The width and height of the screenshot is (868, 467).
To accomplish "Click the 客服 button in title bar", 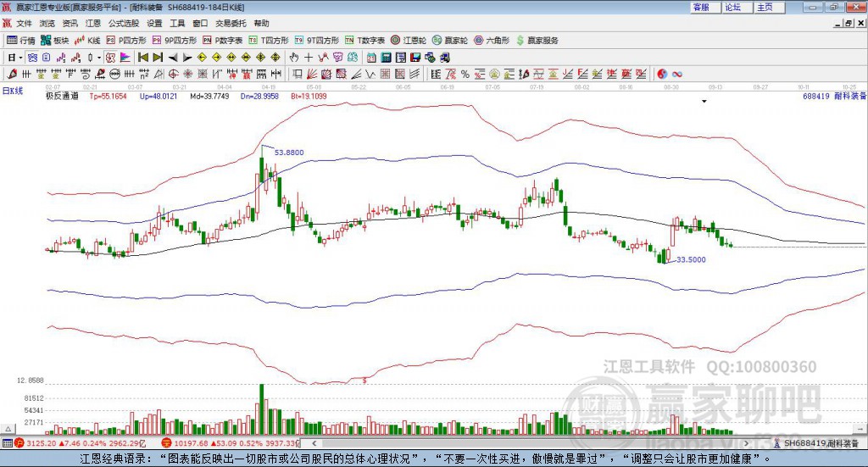I will point(706,7).
